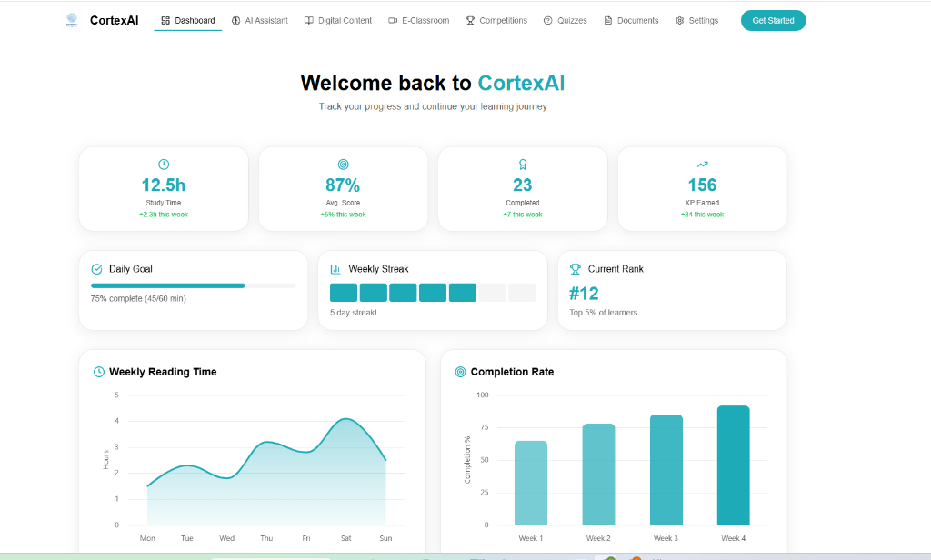Click the Daily Goal progress bar
This screenshot has width=931, height=560.
[193, 285]
